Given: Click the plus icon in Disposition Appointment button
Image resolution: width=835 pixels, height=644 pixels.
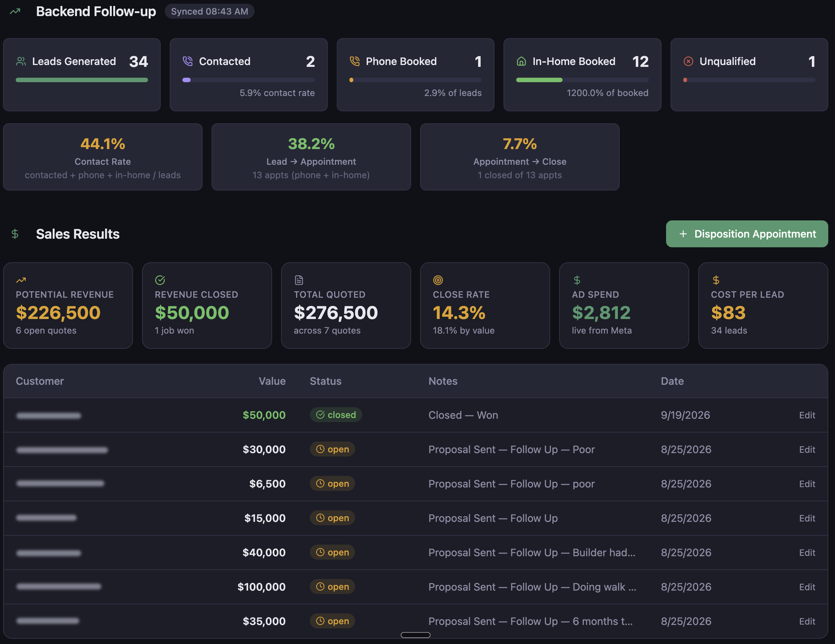Looking at the screenshot, I should pyautogui.click(x=683, y=234).
